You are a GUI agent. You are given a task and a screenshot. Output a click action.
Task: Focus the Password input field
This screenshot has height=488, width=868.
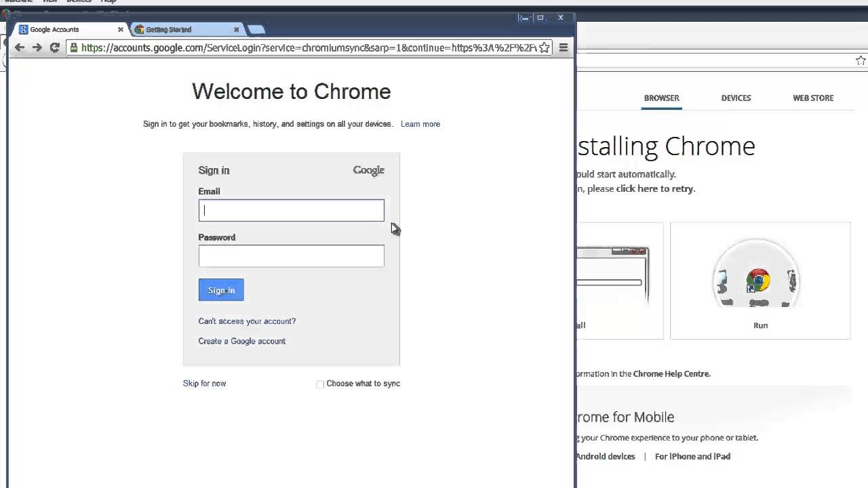(291, 256)
